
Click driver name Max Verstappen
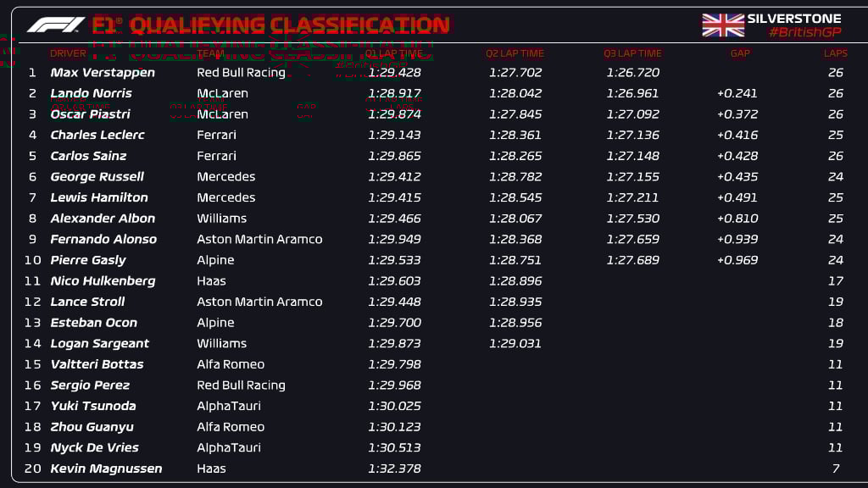(103, 73)
